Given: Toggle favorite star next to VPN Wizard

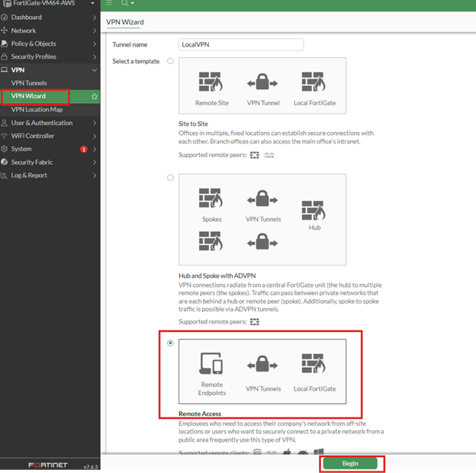Looking at the screenshot, I should [95, 97].
